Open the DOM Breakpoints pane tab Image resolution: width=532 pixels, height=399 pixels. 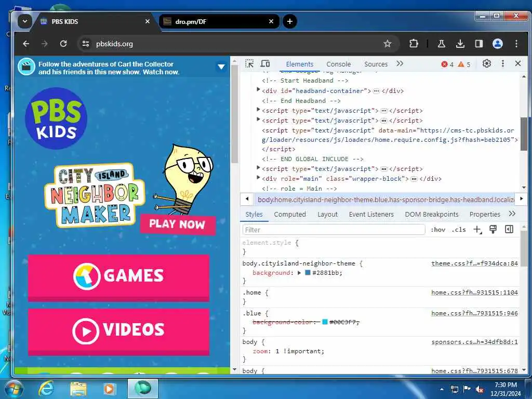[x=432, y=215]
